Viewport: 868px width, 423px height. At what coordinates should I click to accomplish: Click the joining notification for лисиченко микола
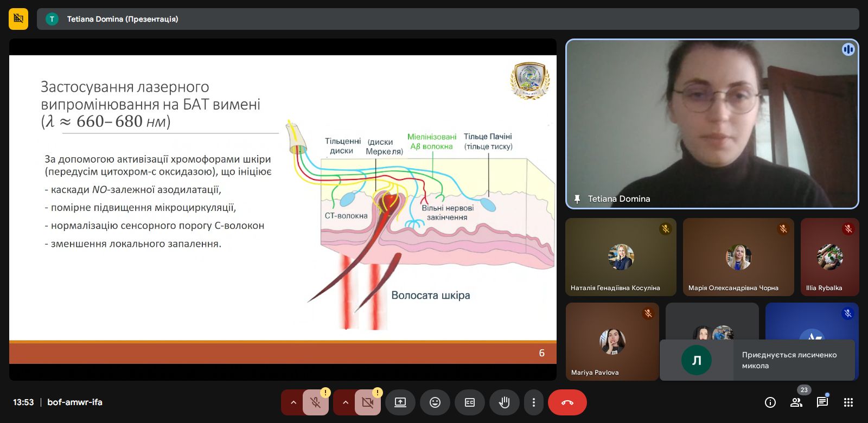(x=757, y=360)
